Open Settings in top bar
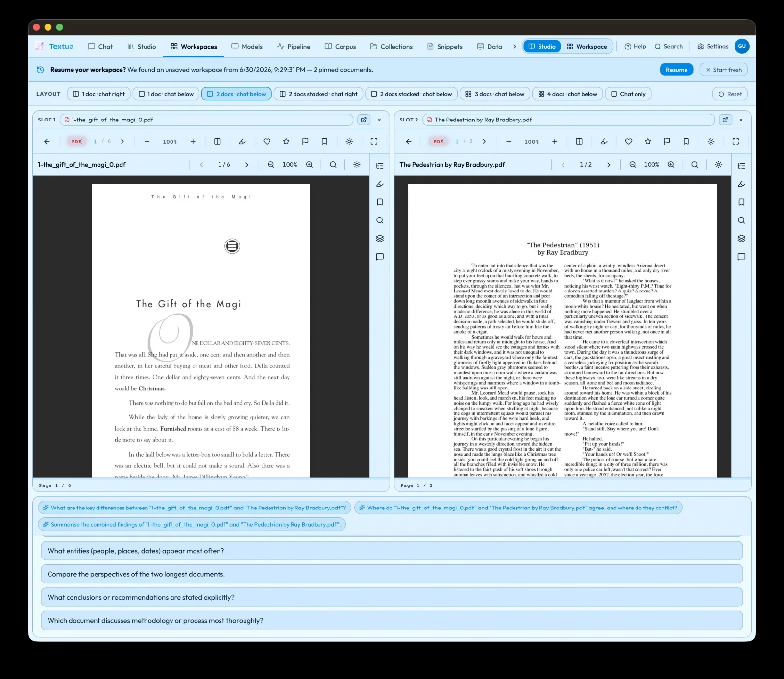This screenshot has height=679, width=784. [x=712, y=47]
